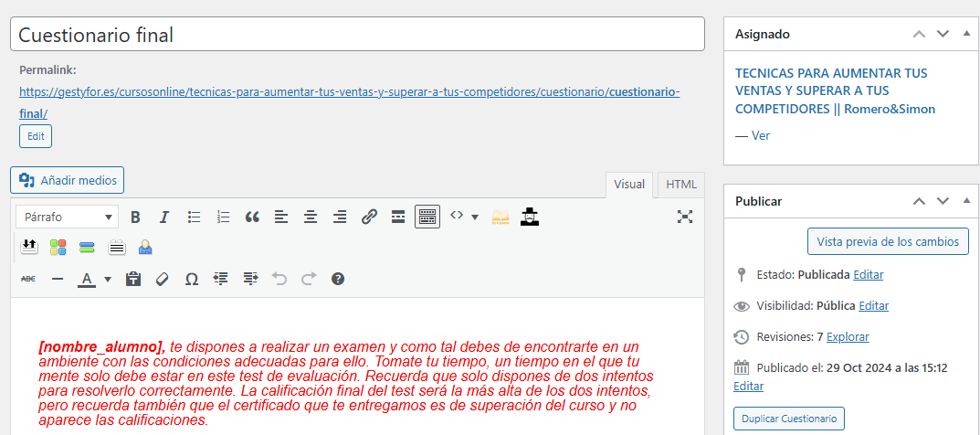Click the orange open book icon

[x=501, y=217]
